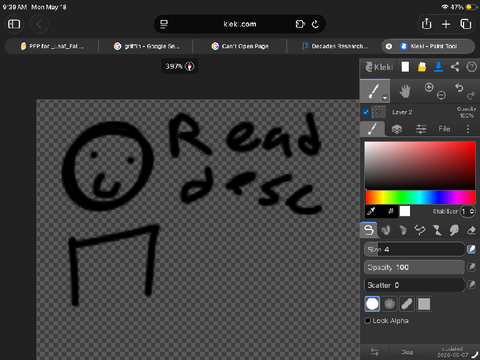Select the pixel brush type

coord(420,230)
